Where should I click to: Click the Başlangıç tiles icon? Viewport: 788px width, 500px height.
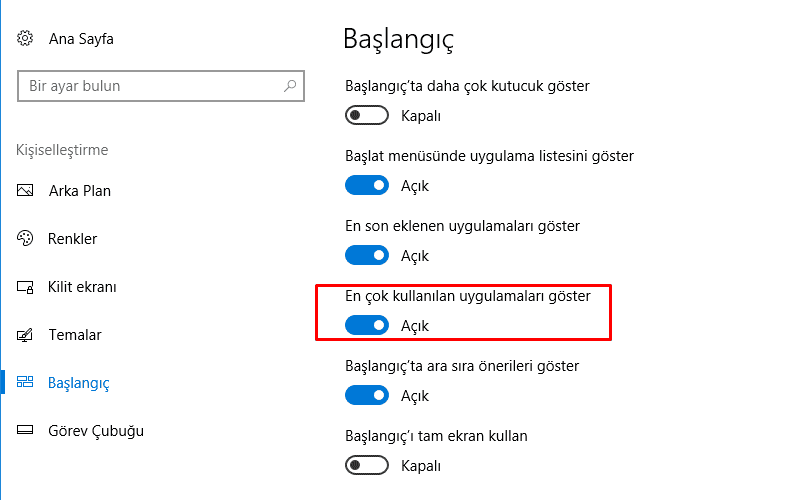coord(26,383)
